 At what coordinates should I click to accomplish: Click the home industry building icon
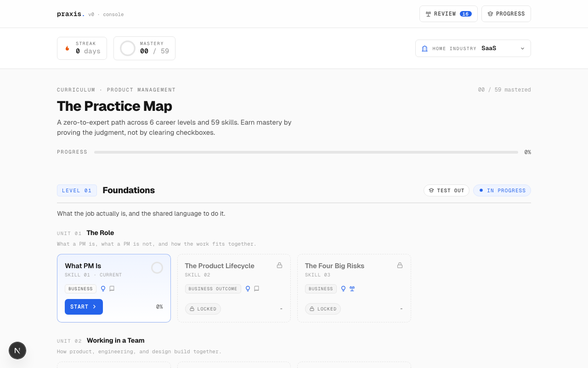(424, 48)
